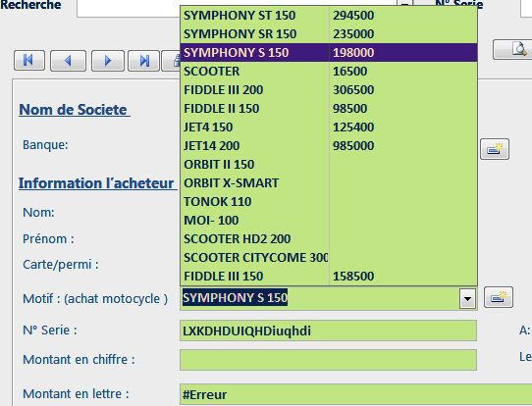
Task: Click the magnifier search preview button
Action: click(x=513, y=49)
